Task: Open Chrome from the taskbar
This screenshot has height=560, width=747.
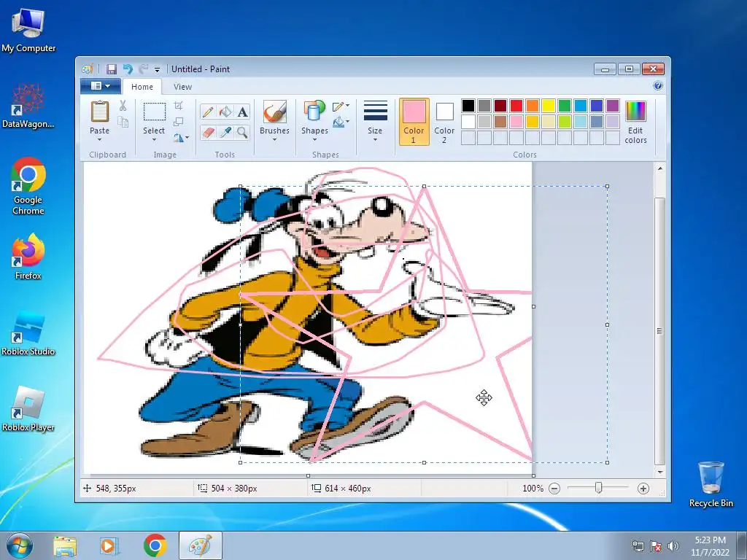Action: pos(155,545)
